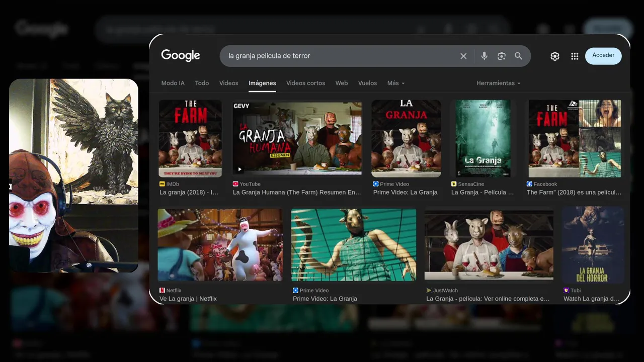Click the Google logo
644x362 pixels.
pos(181,56)
